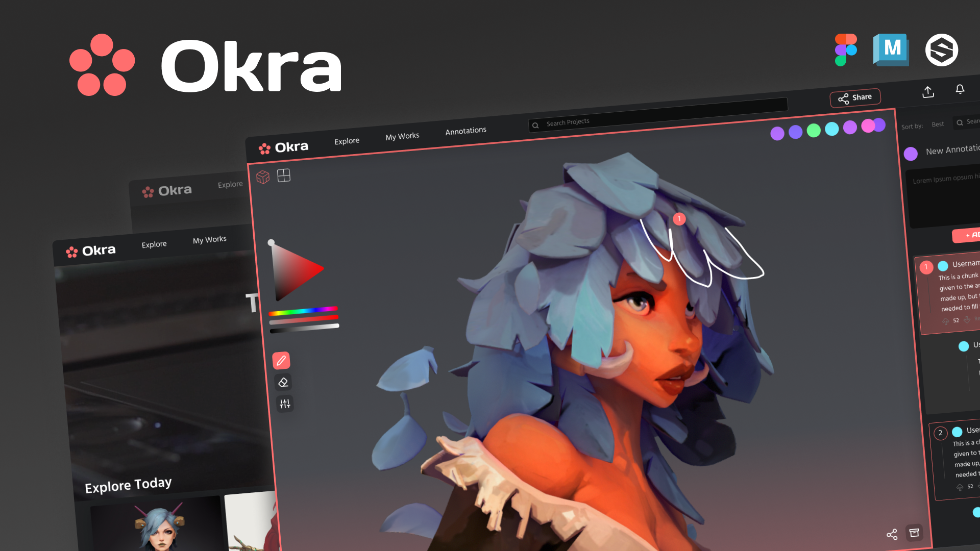Select the pink collaborator avatar
Screen dimensions: 980x551
pyautogui.click(x=868, y=126)
